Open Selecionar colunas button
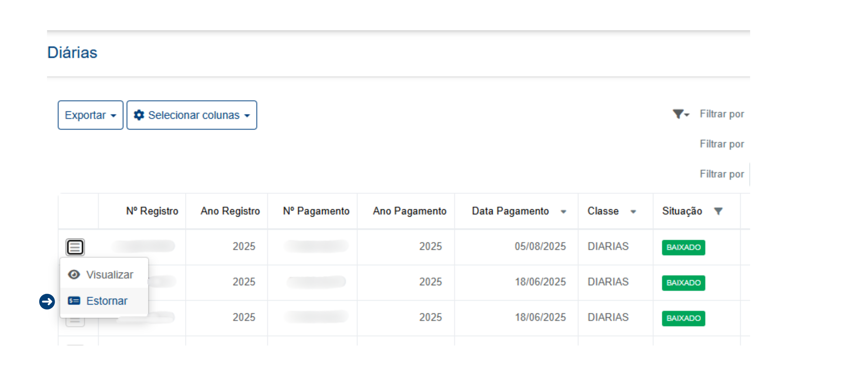The height and width of the screenshot is (384, 868). (191, 115)
